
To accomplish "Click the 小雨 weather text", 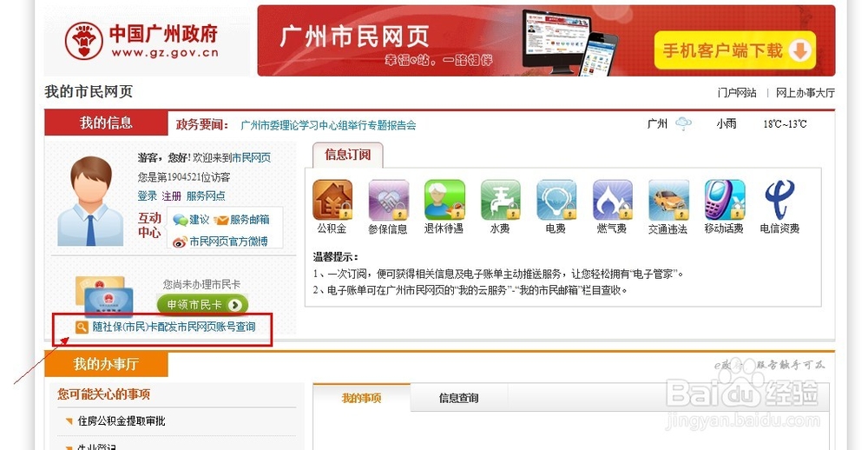I will (x=727, y=124).
